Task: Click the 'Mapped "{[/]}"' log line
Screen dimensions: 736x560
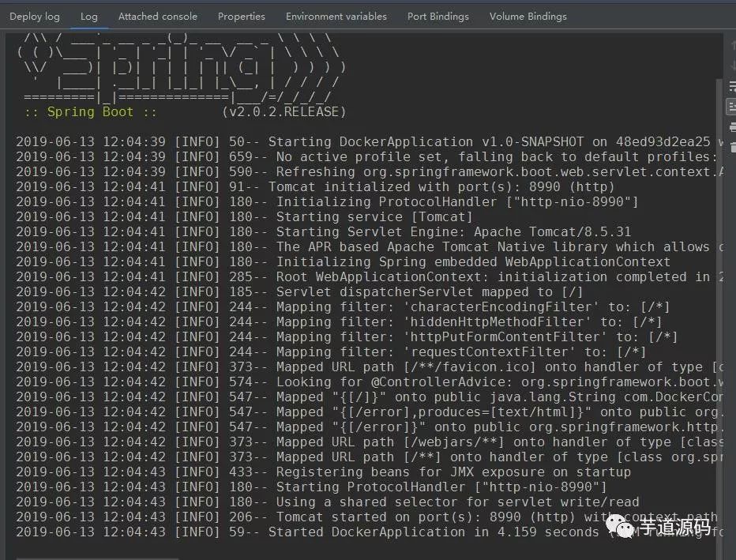Action: coord(370,397)
